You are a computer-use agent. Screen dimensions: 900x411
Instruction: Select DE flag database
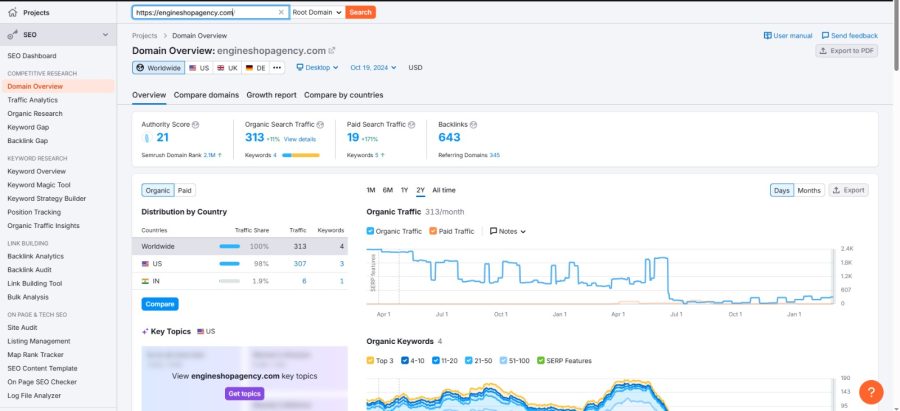point(255,68)
